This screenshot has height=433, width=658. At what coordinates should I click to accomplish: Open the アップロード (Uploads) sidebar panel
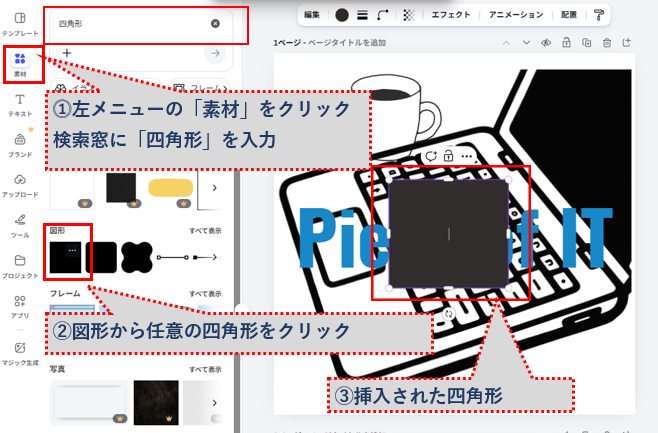(20, 187)
